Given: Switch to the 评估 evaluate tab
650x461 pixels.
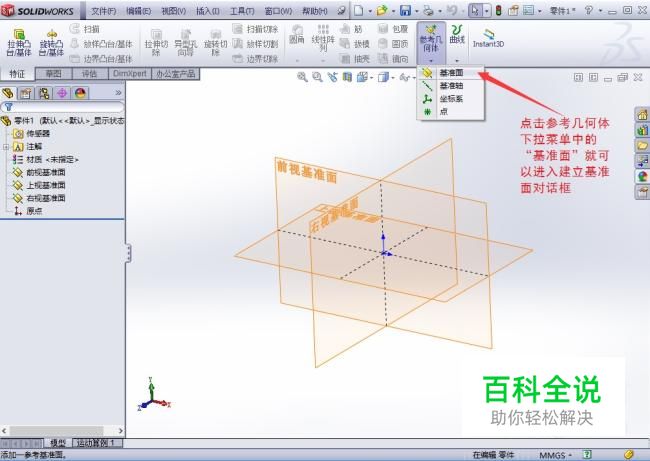Looking at the screenshot, I should [90, 74].
